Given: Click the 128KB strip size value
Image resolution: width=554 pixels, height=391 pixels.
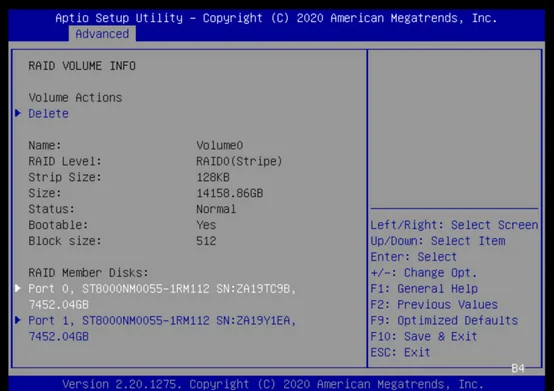Looking at the screenshot, I should 213,177.
